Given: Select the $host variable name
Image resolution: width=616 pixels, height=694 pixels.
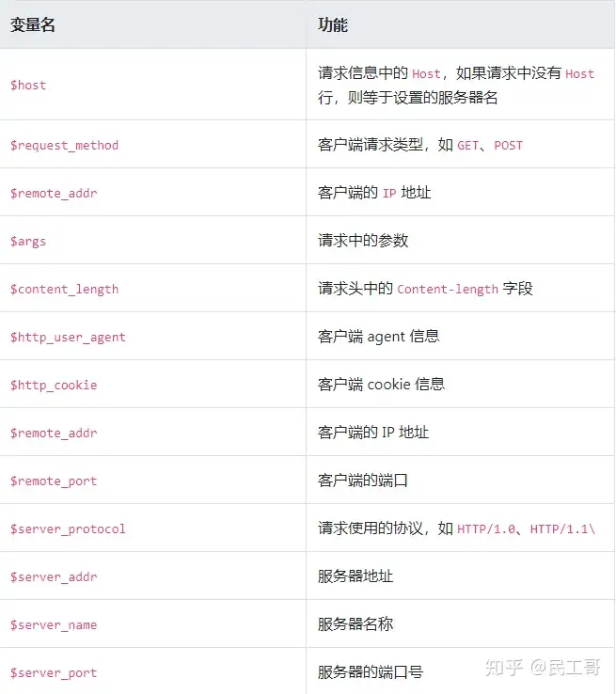Looking at the screenshot, I should tap(28, 85).
